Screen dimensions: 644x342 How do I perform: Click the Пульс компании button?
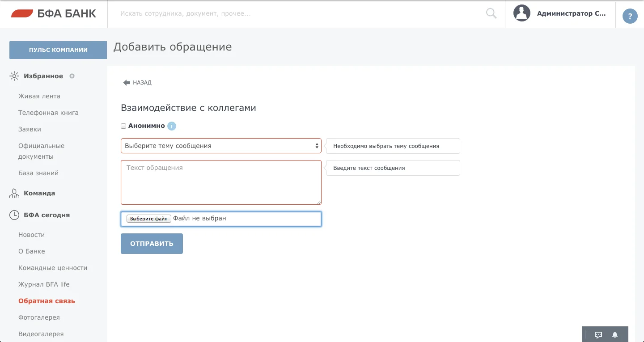58,50
